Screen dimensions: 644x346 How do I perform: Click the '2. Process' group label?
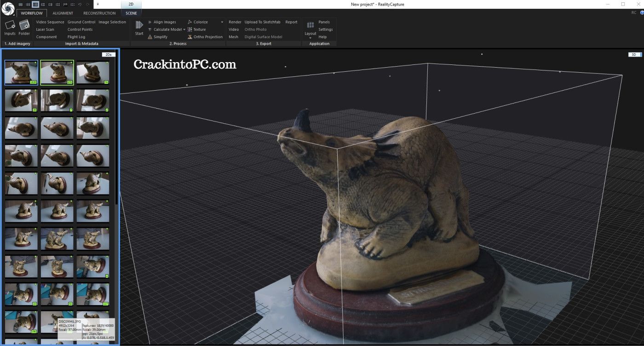pyautogui.click(x=178, y=44)
